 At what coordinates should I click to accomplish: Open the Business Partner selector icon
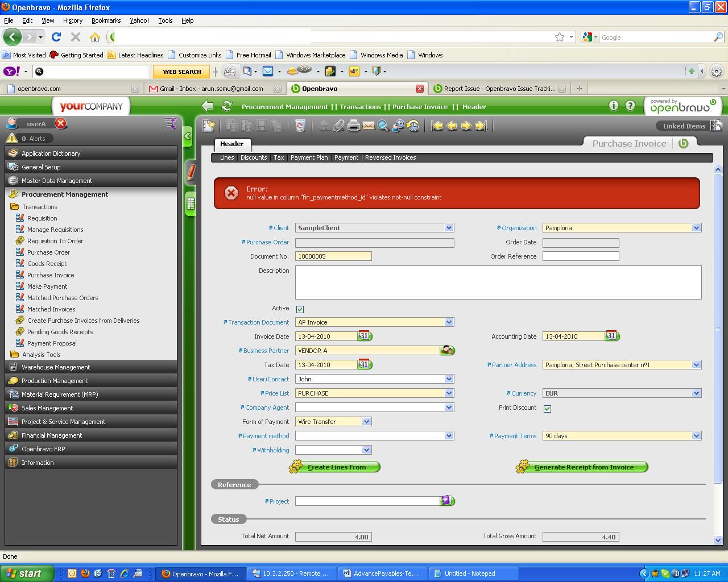click(x=447, y=350)
